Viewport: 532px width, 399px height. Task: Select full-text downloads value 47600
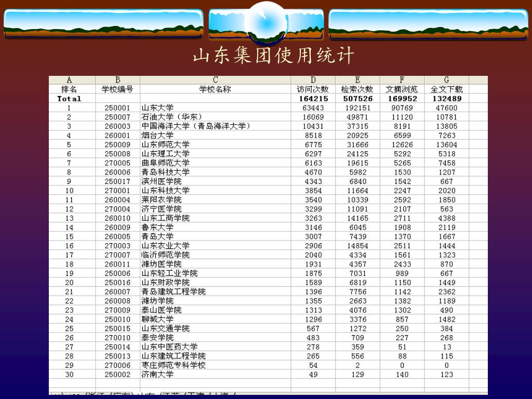446,108
